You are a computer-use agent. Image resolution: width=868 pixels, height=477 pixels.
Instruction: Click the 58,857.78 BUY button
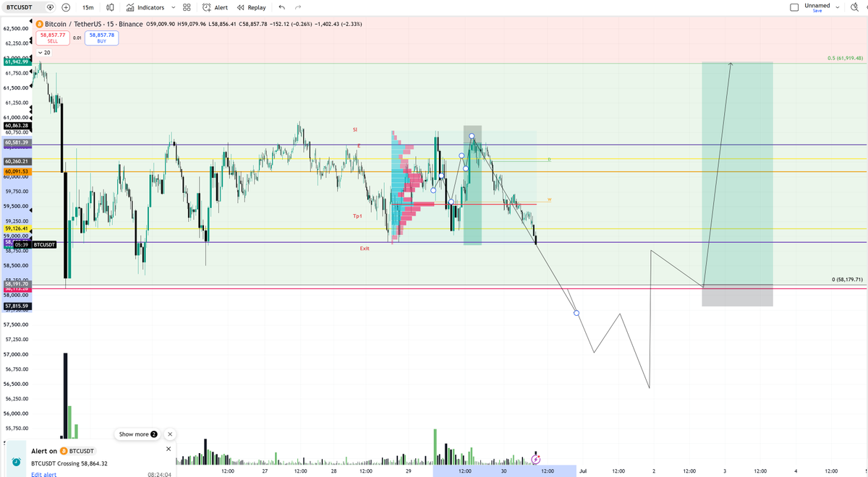pos(102,38)
